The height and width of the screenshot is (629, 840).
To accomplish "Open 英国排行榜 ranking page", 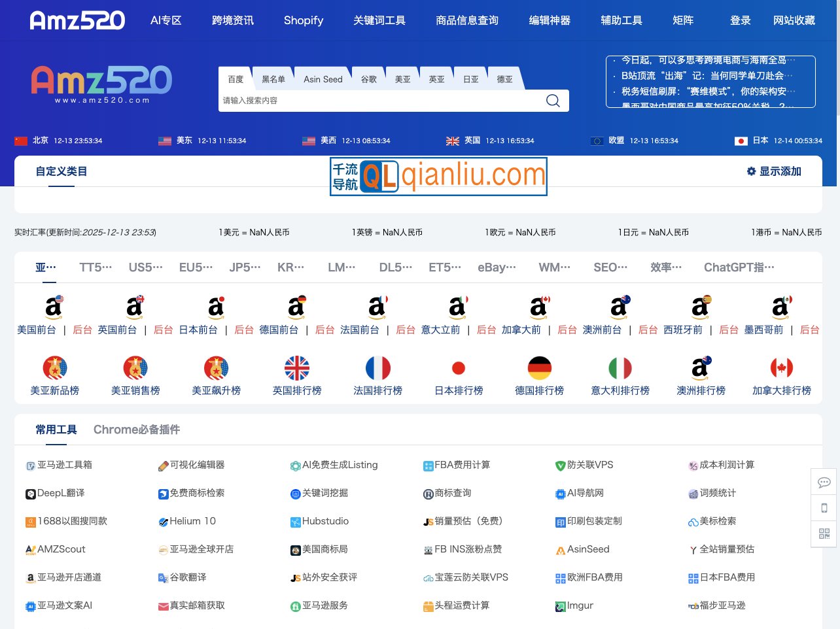I will coord(297,390).
